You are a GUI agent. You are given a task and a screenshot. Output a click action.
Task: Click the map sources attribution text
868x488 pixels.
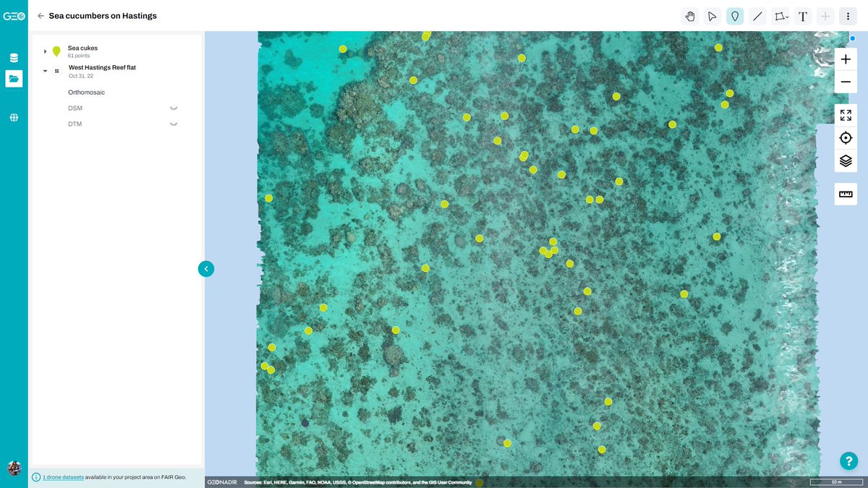pos(358,482)
